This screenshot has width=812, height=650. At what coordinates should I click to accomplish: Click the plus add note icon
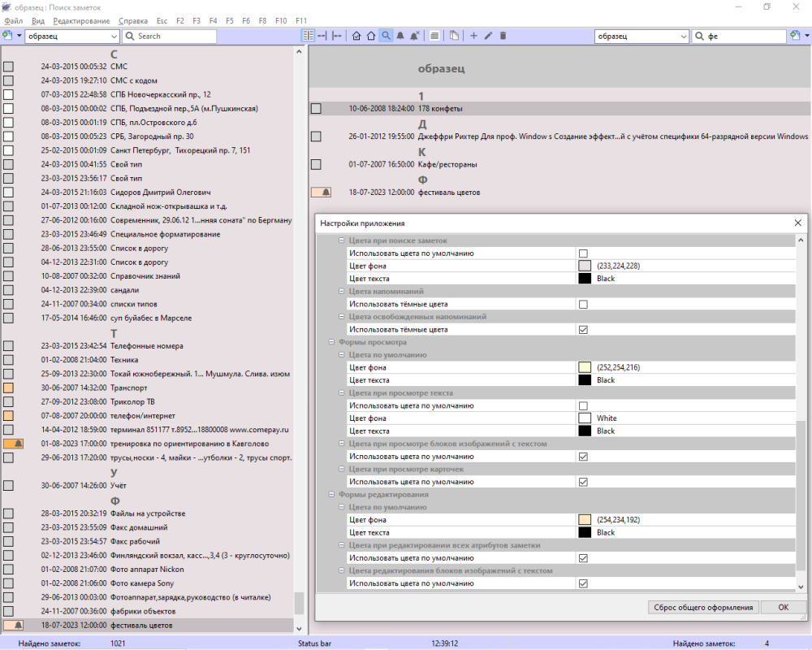pyautogui.click(x=474, y=36)
